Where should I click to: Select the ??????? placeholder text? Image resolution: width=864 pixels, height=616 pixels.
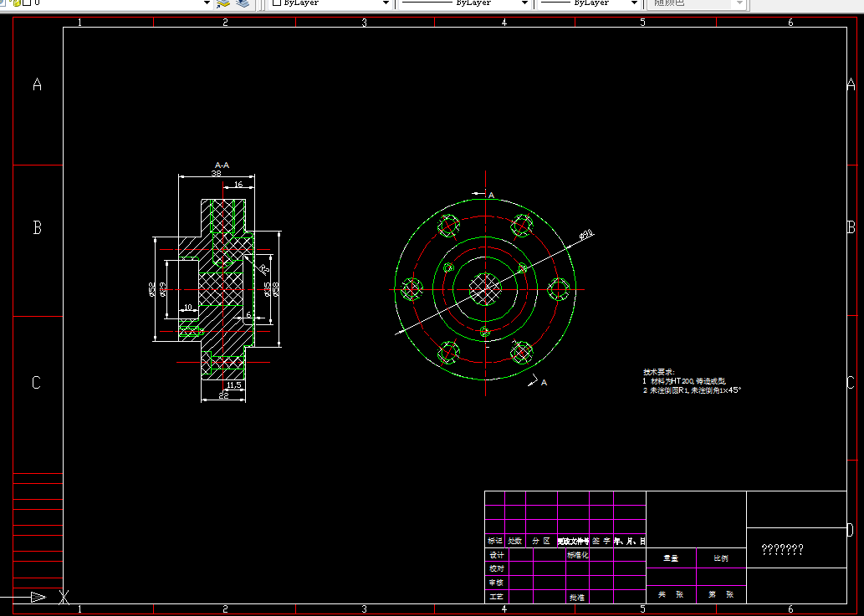[x=782, y=549]
